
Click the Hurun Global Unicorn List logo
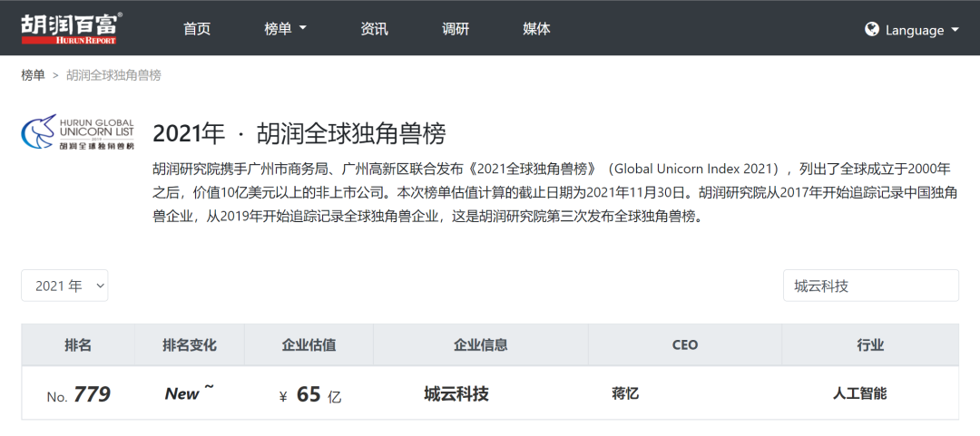click(x=77, y=131)
